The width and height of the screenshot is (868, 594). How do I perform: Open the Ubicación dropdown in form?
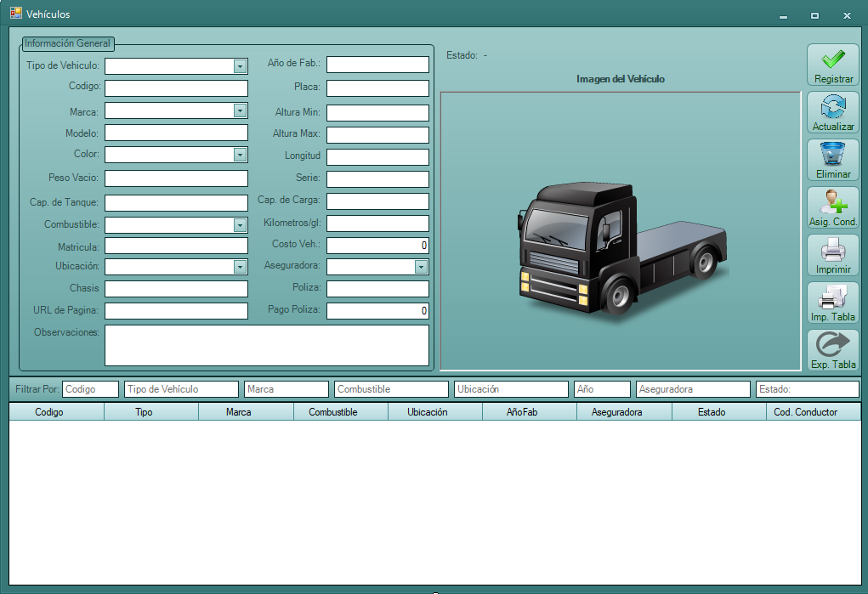coord(240,267)
